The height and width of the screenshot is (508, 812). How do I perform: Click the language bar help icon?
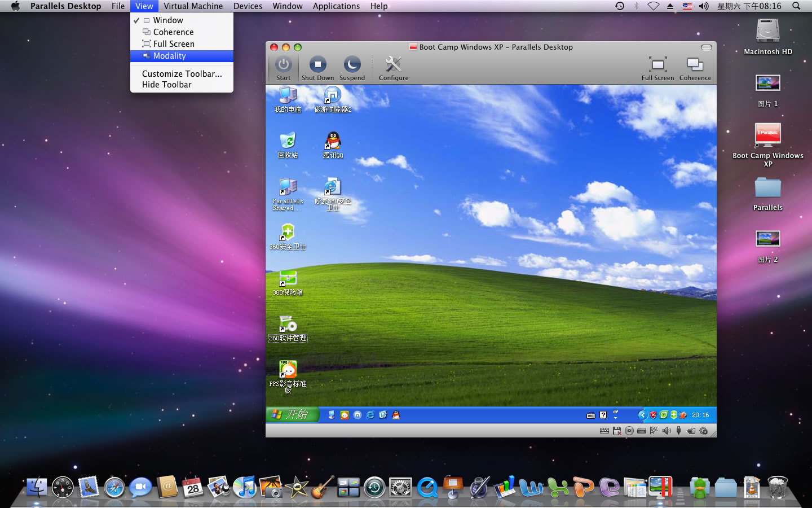(x=603, y=415)
